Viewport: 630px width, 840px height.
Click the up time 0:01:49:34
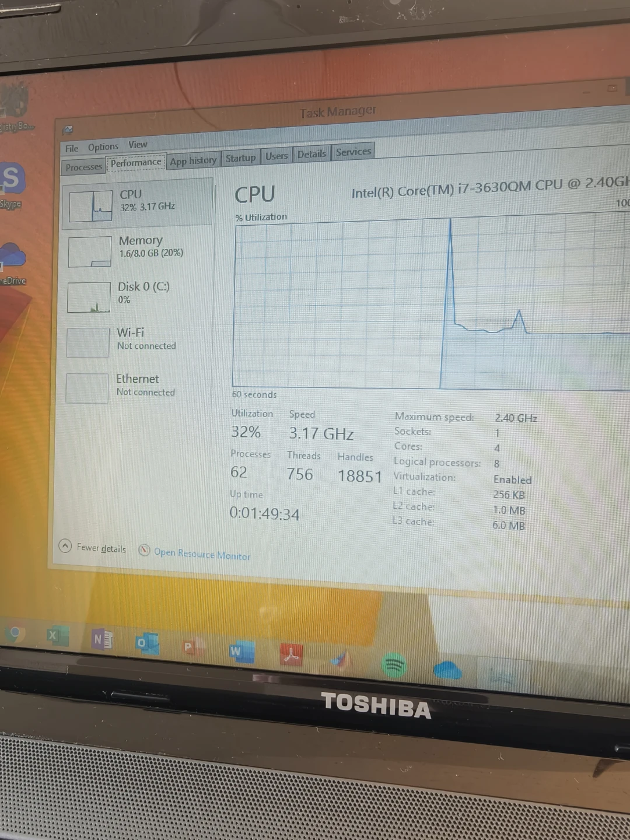[264, 514]
